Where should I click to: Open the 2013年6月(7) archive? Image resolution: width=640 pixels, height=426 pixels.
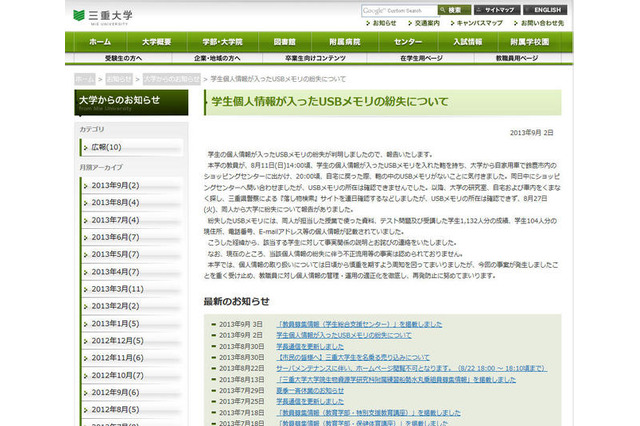pyautogui.click(x=131, y=237)
